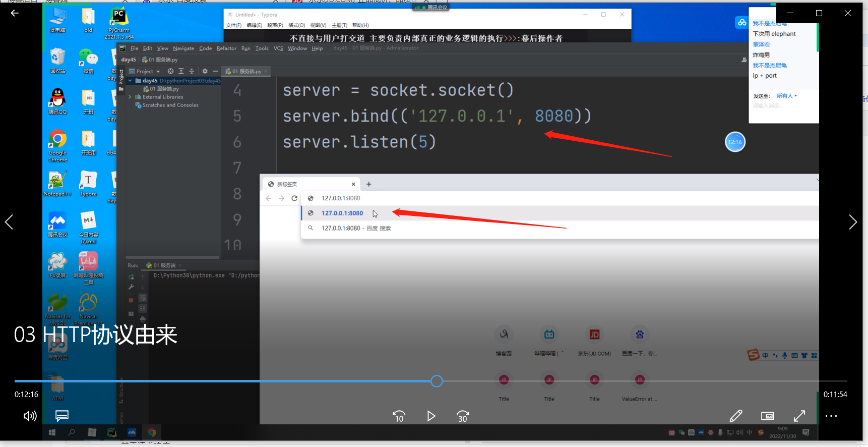Hide the Project panel with minus icon
Screen dimensions: 868x447
pos(215,71)
